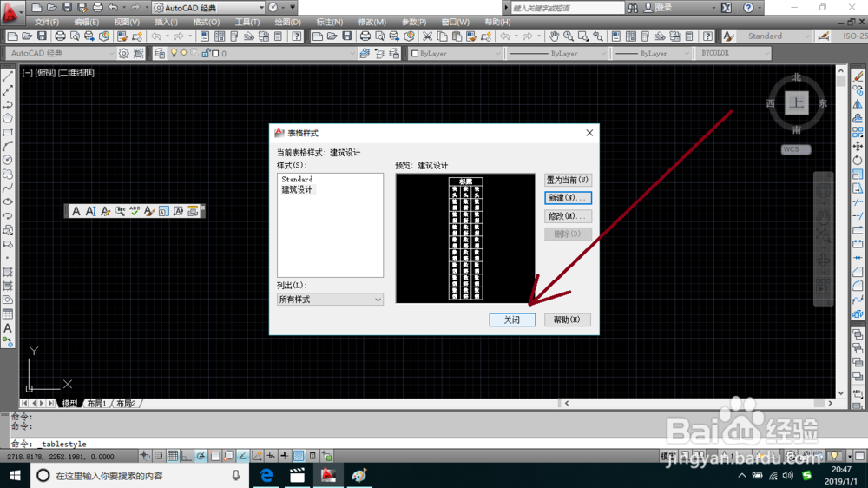The height and width of the screenshot is (488, 868).
Task: Select the Table tool on left toolbar
Action: click(8, 314)
